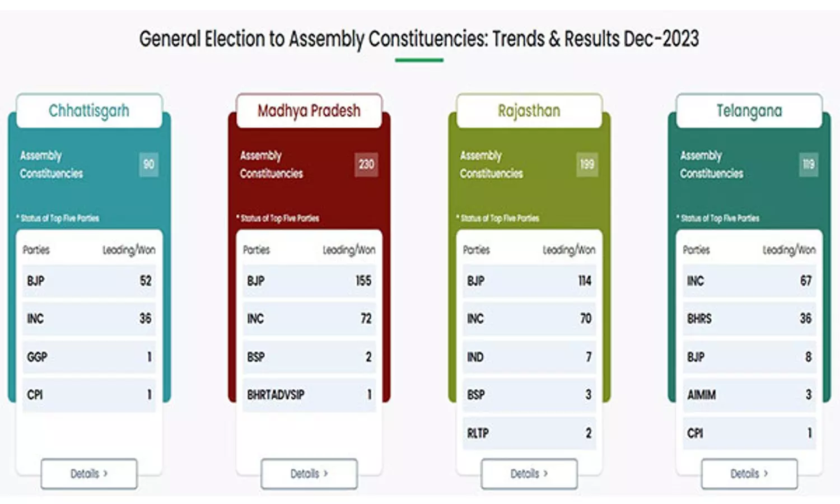Click Rajasthan constituencies count badge 199

point(587,164)
